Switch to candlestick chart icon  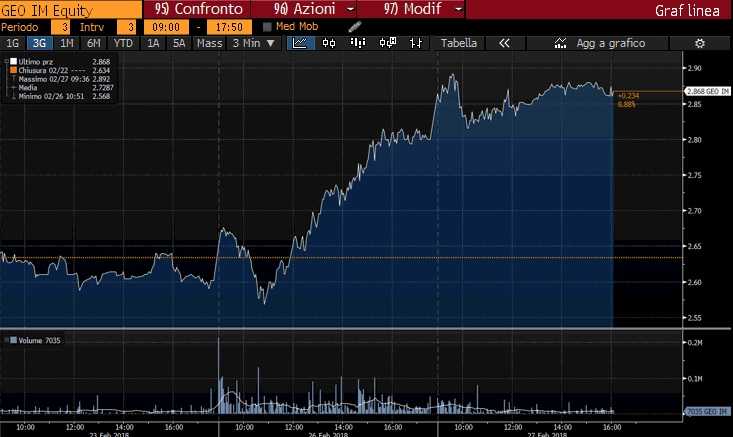pyautogui.click(x=329, y=43)
